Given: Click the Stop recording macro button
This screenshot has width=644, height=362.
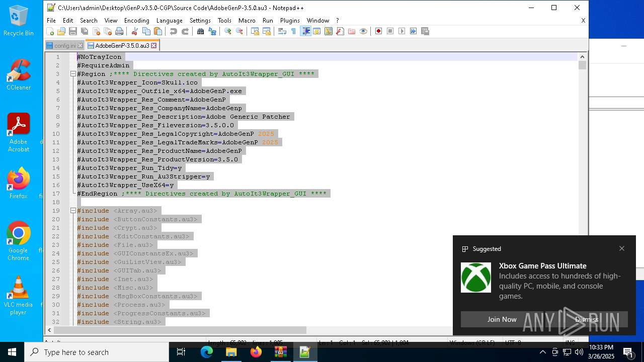Looking at the screenshot, I should 390,31.
